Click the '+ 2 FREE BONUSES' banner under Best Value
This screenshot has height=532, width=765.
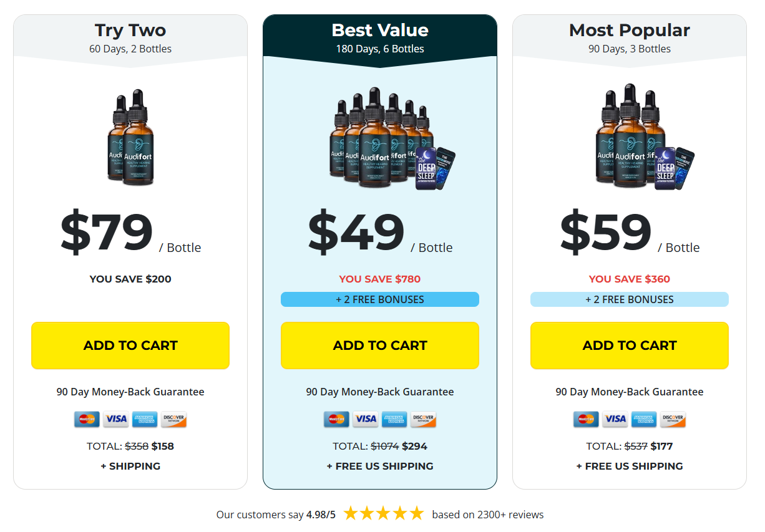(x=379, y=299)
